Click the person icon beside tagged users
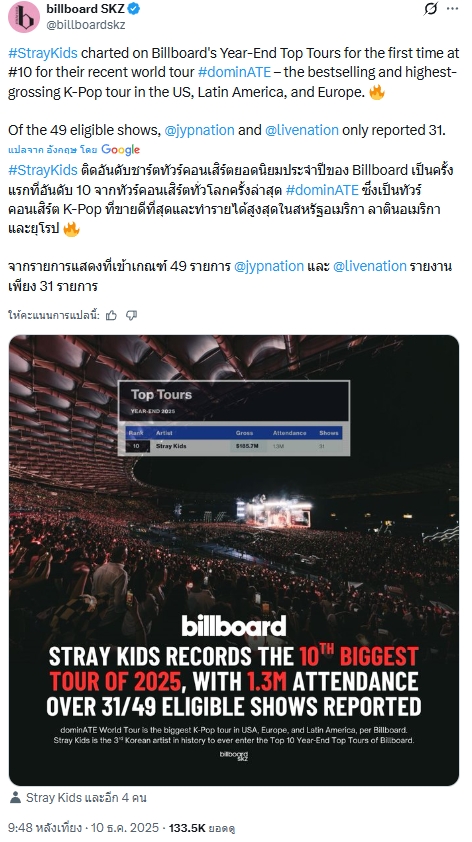The height and width of the screenshot is (842, 472). 16,798
